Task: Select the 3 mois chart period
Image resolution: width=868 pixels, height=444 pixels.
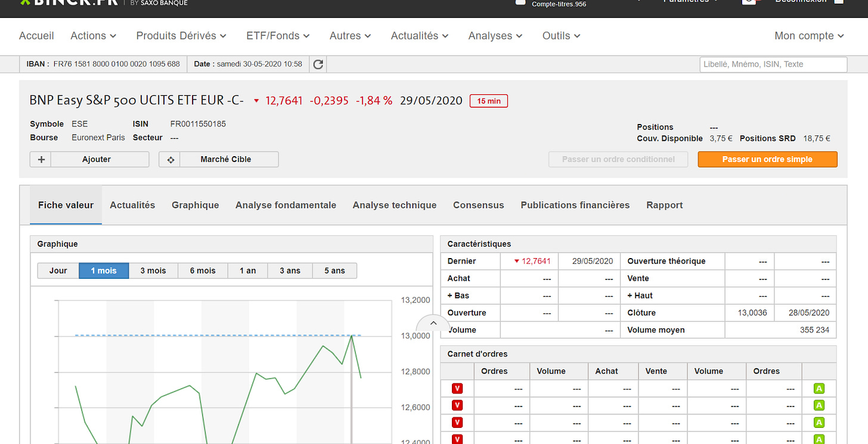Action: click(153, 271)
